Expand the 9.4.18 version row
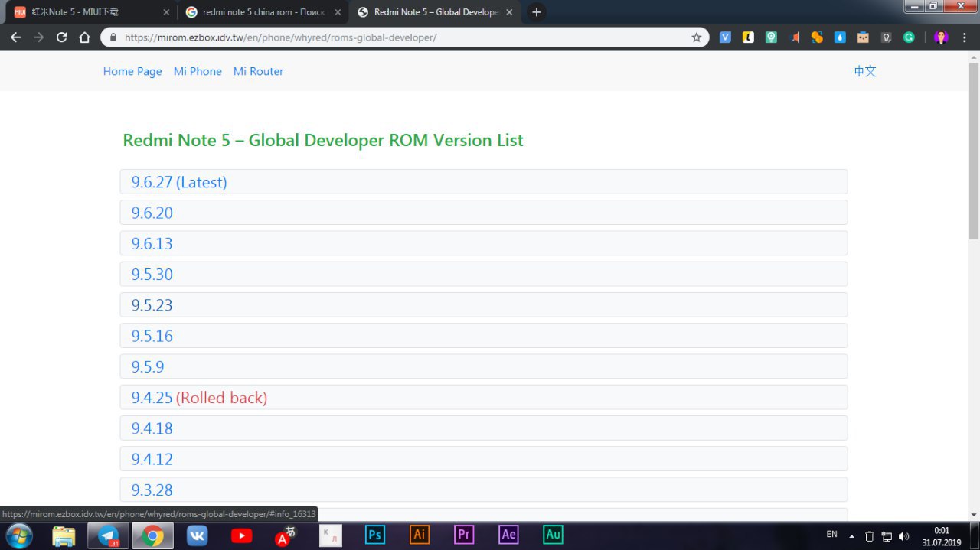This screenshot has height=550, width=980. [484, 428]
